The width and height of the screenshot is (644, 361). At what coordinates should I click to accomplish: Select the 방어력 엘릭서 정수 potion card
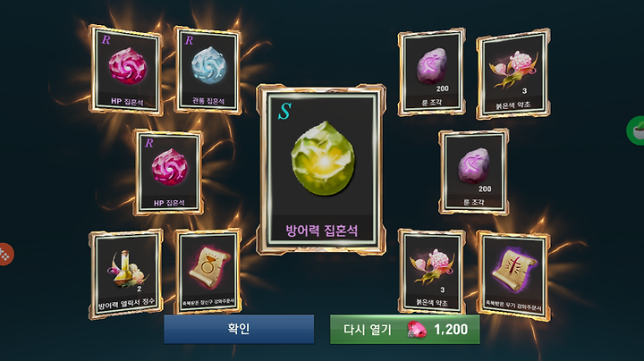pos(126,273)
